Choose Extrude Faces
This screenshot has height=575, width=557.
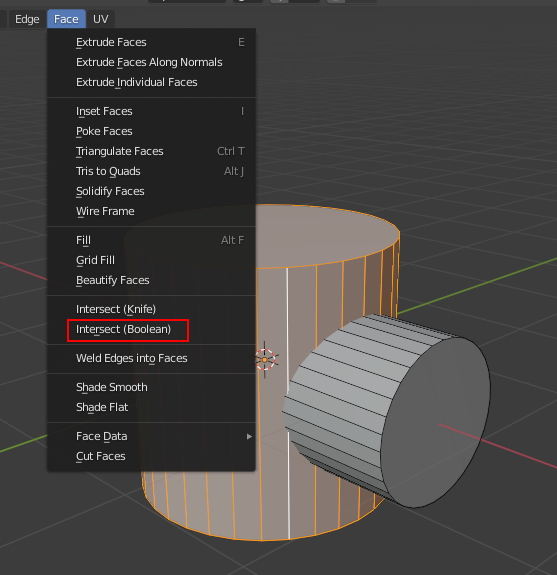[151, 42]
